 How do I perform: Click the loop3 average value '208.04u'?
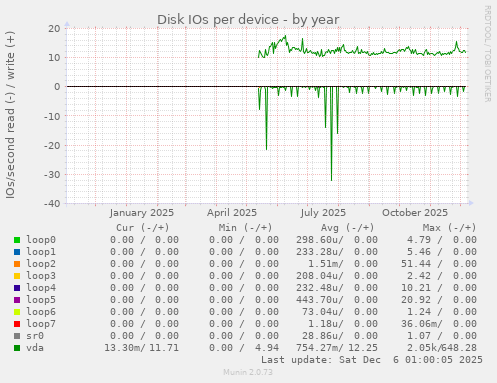tap(317, 276)
